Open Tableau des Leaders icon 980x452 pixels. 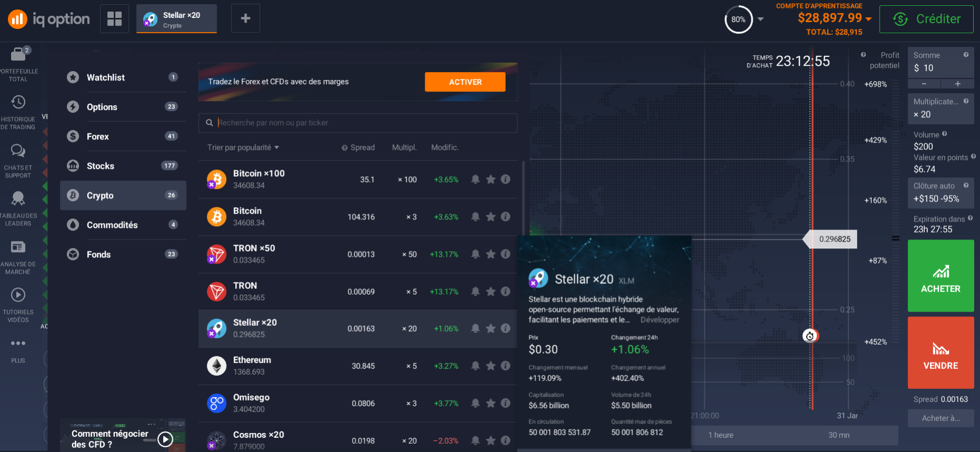click(x=18, y=198)
